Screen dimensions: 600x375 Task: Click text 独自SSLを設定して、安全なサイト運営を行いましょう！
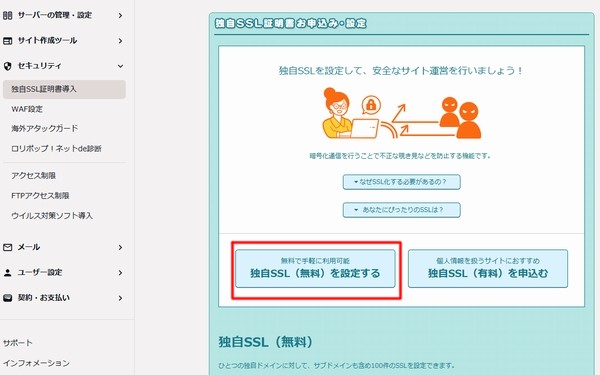tap(401, 71)
